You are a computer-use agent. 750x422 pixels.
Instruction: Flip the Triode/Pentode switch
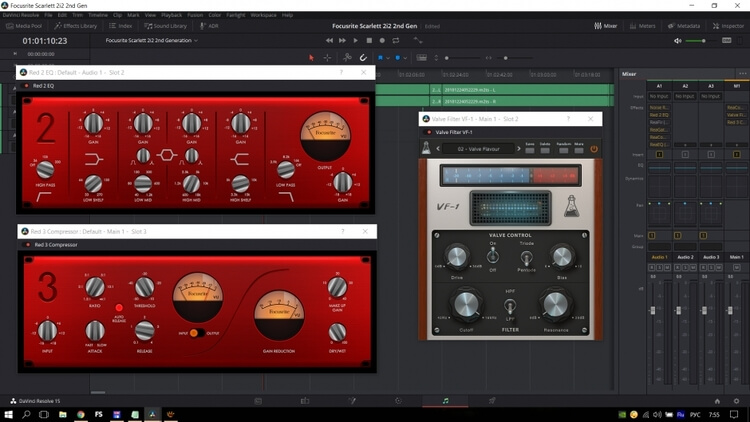526,258
